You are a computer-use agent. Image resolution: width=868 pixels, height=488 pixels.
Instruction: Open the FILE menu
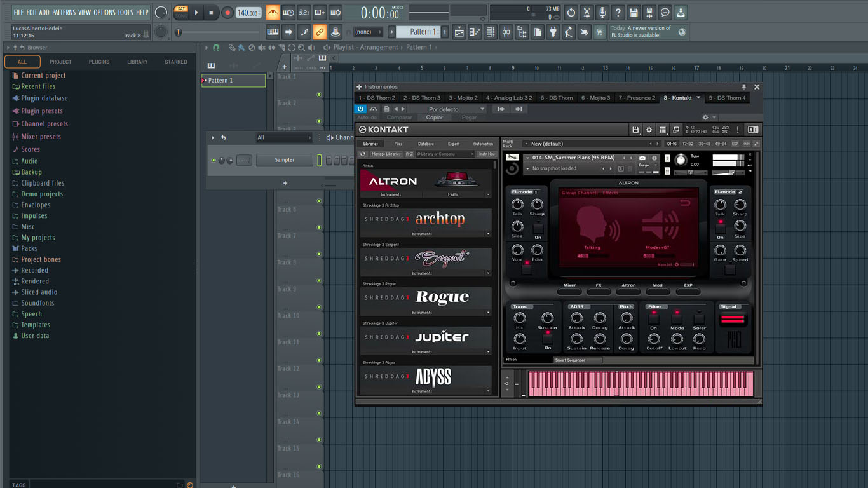(x=18, y=13)
